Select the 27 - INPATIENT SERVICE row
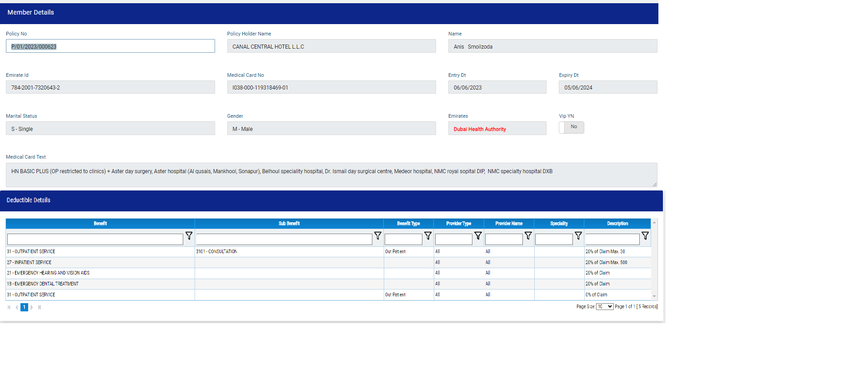868x390 pixels. 100,262
